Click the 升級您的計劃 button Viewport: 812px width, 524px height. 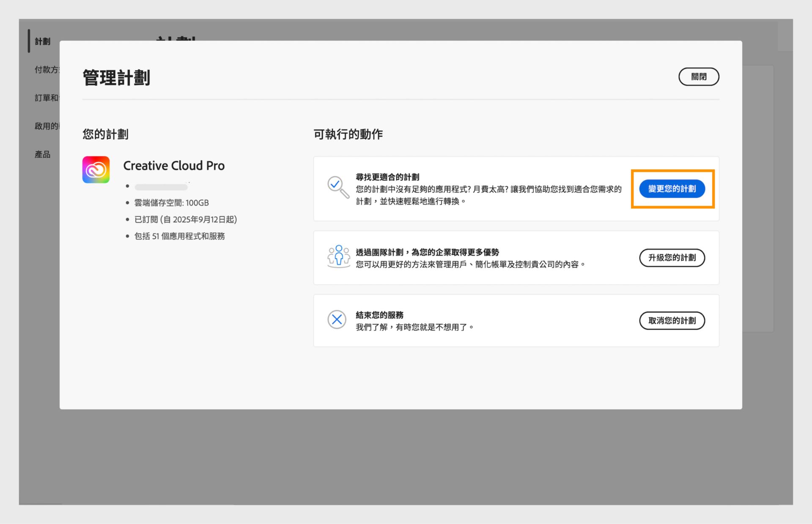[x=672, y=257]
